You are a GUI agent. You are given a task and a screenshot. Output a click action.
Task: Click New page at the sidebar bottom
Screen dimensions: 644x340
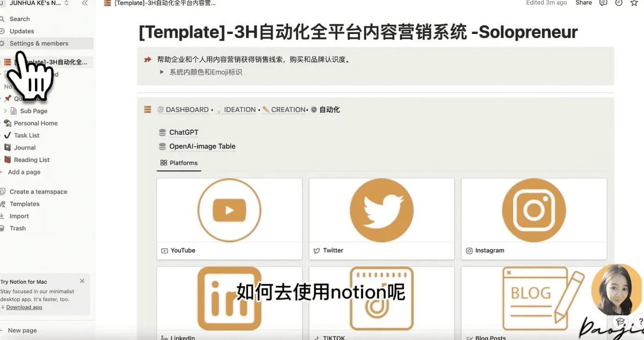coord(23,330)
